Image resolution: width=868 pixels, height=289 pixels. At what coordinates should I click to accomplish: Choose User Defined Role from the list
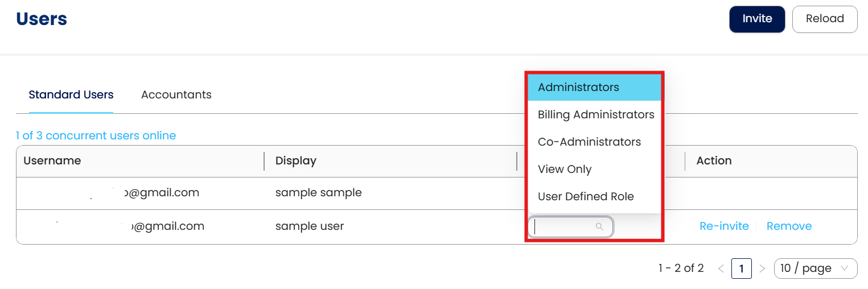[x=585, y=197]
